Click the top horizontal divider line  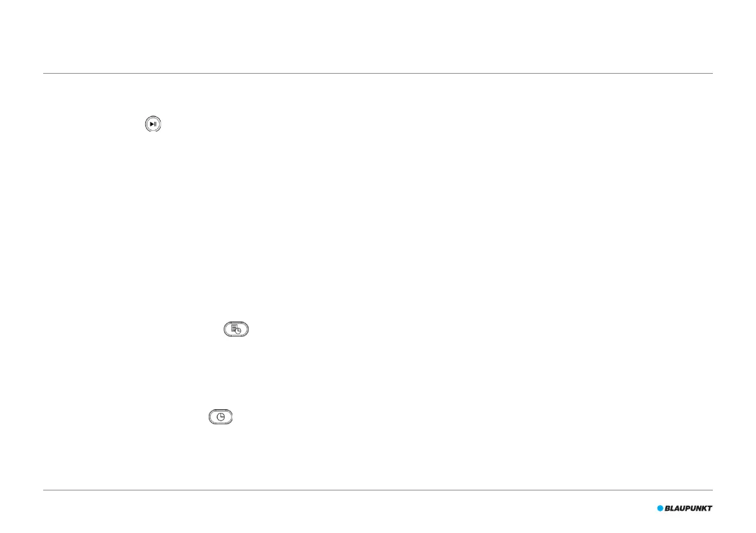378,73
